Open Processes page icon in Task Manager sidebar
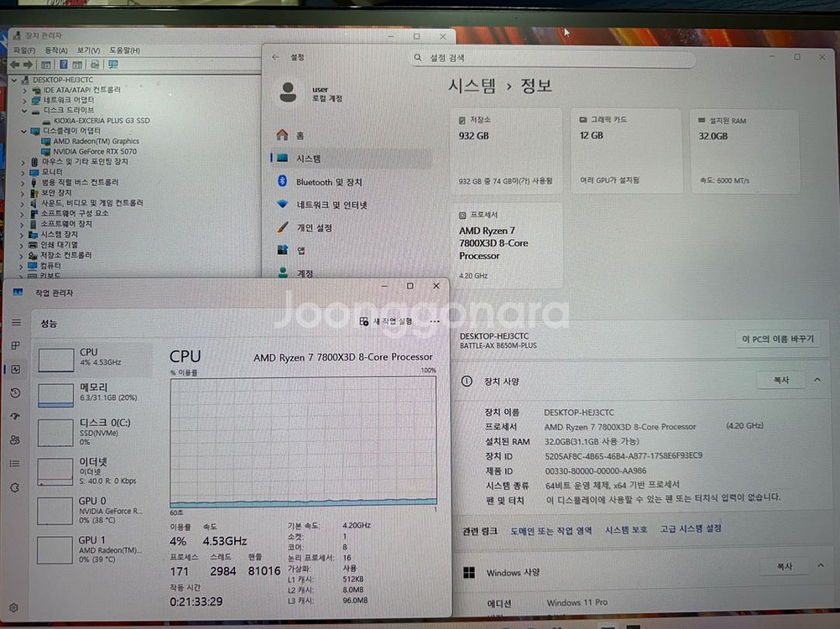840x629 pixels. point(16,346)
